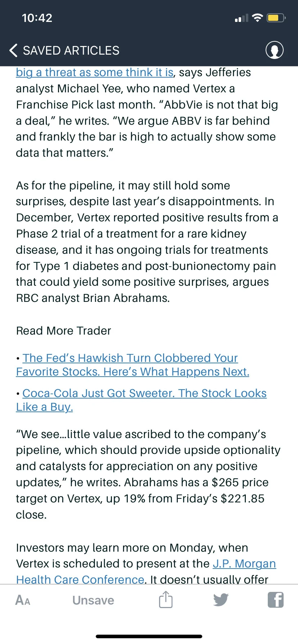Tap the paragraph starting 'As for the pipeline'
The height and width of the screenshot is (644, 298).
(x=147, y=241)
